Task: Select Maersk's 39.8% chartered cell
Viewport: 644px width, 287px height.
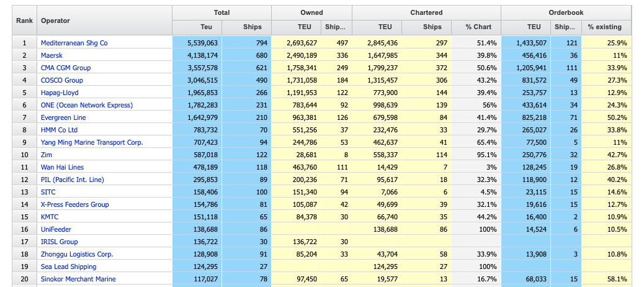Action: (x=476, y=55)
